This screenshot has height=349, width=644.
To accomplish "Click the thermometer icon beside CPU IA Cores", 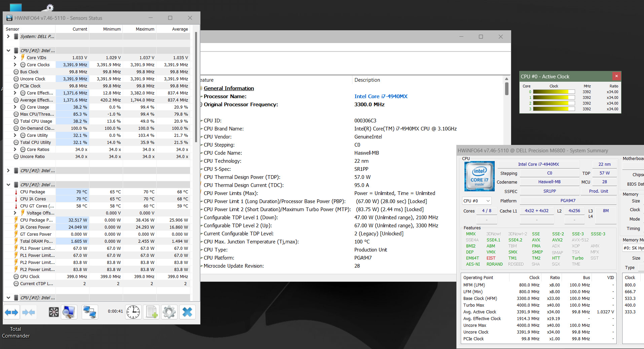I will tap(16, 199).
